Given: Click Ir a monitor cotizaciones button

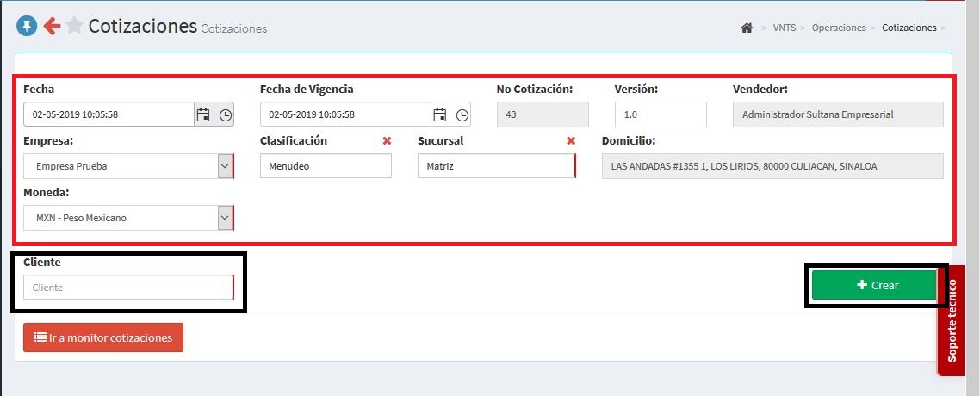Looking at the screenshot, I should [103, 337].
